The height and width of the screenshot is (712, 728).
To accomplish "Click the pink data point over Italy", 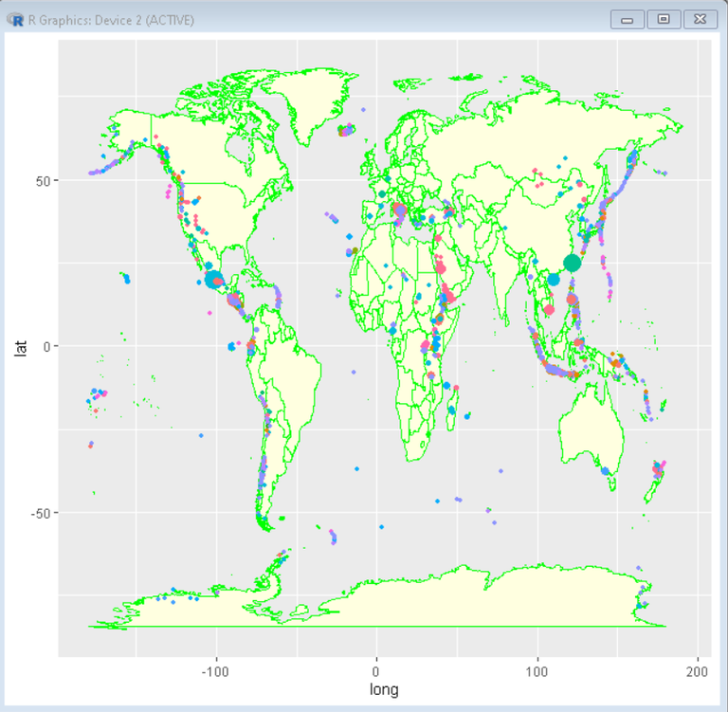I will point(399,210).
